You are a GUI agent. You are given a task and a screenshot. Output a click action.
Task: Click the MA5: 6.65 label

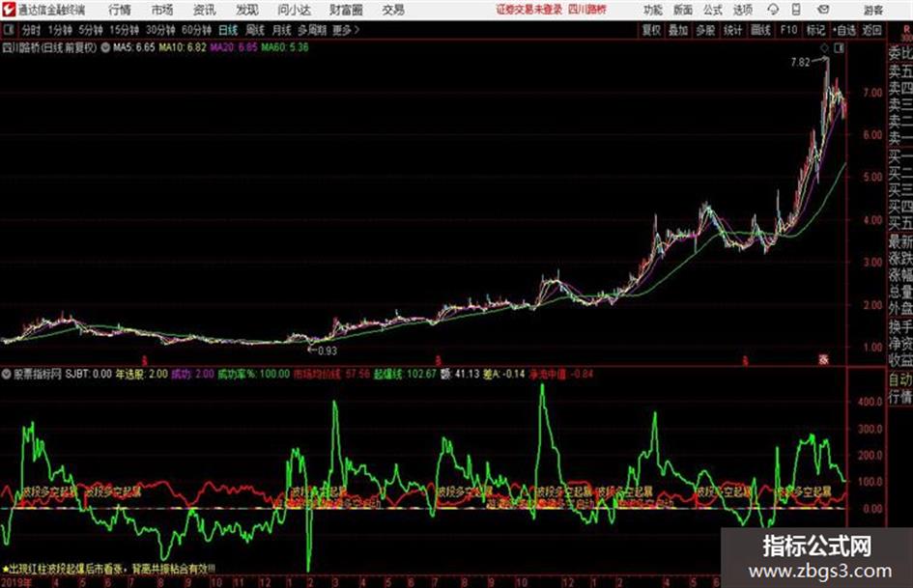point(134,47)
